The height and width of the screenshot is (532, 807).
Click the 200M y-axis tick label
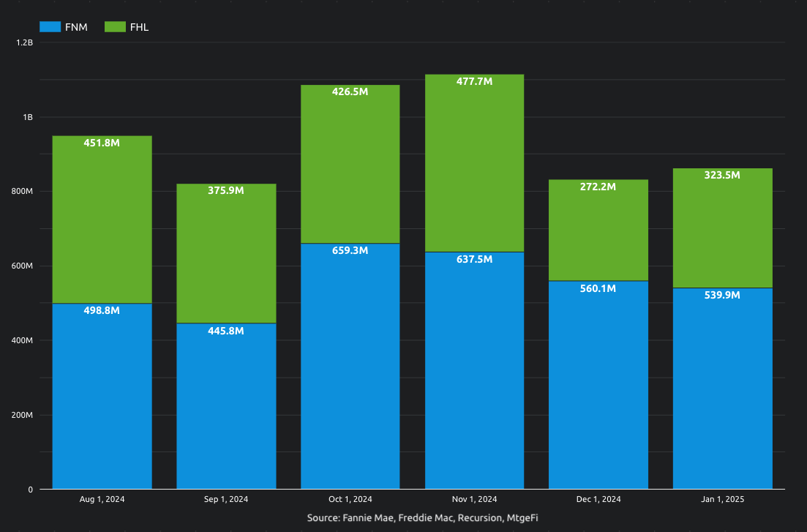(x=22, y=415)
